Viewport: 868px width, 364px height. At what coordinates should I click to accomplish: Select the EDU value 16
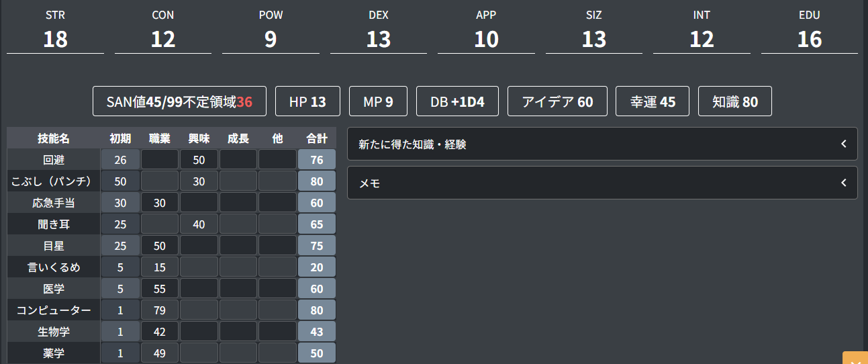click(809, 40)
